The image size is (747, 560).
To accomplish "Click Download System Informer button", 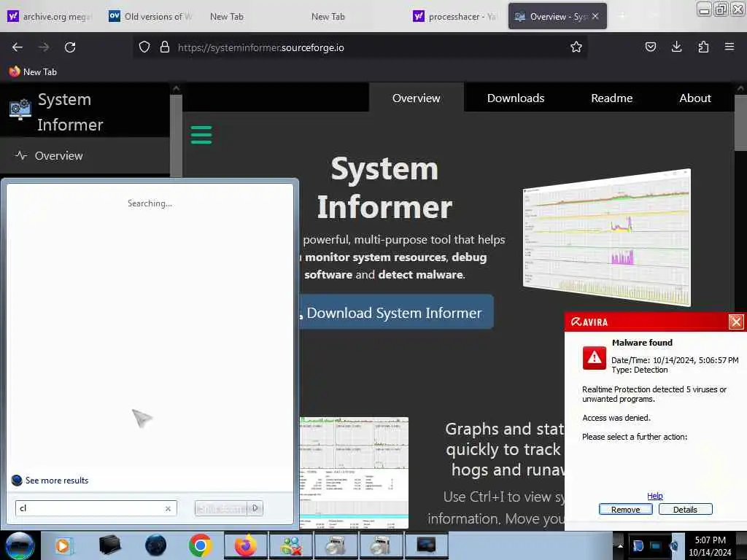I will [x=396, y=312].
